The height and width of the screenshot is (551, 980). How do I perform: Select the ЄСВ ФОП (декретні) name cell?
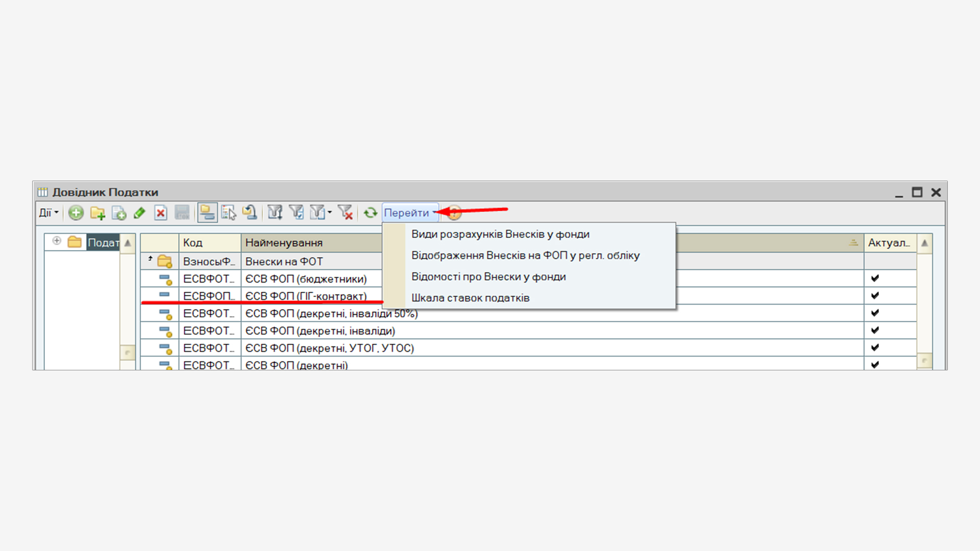click(552, 364)
